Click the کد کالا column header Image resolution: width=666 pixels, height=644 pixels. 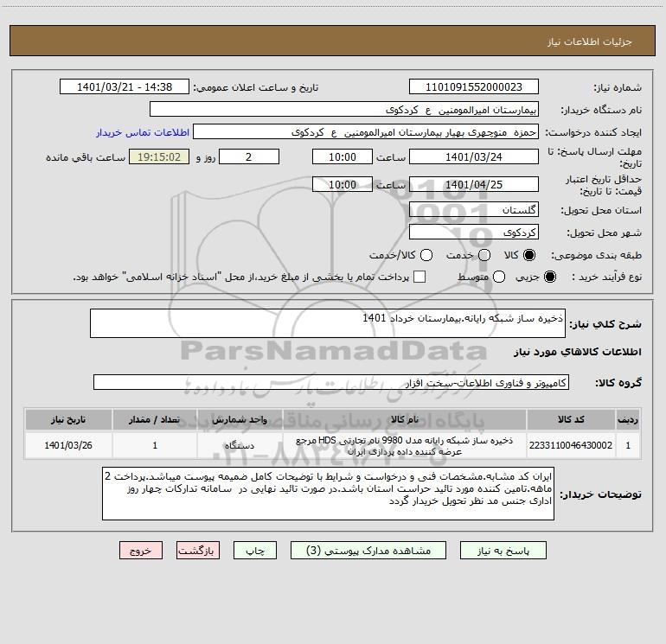pos(571,419)
